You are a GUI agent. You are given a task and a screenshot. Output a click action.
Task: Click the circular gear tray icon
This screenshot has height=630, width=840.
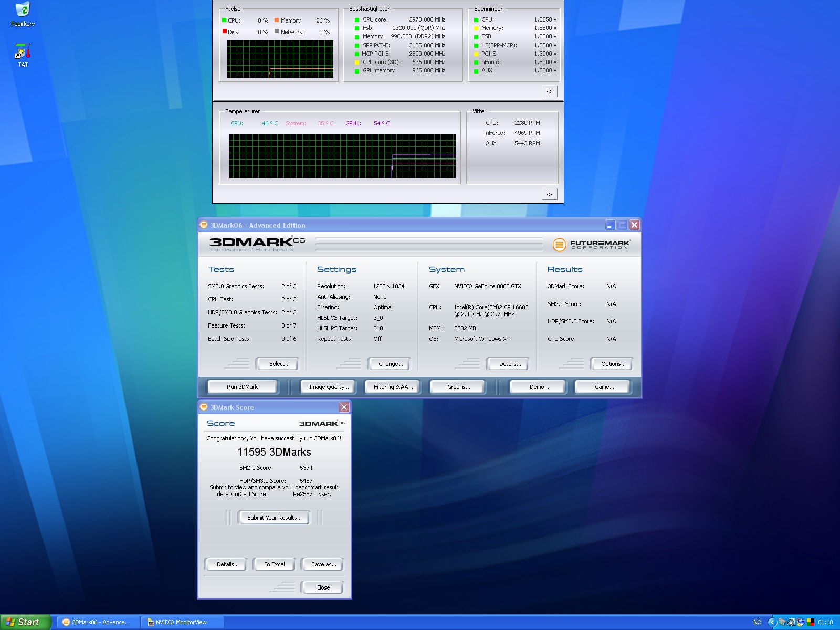[791, 622]
